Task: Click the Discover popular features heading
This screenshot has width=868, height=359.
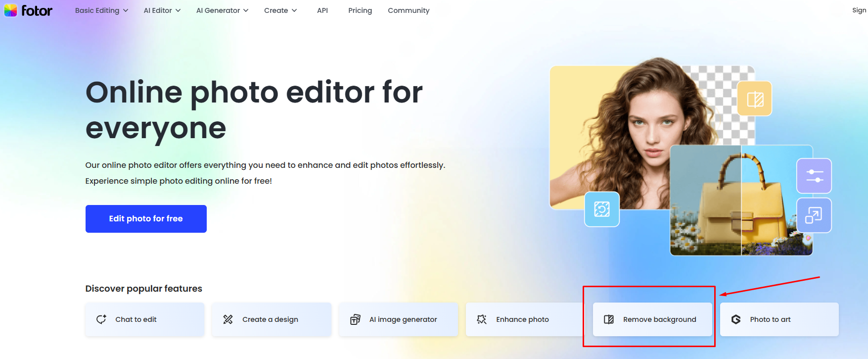Action: (144, 289)
